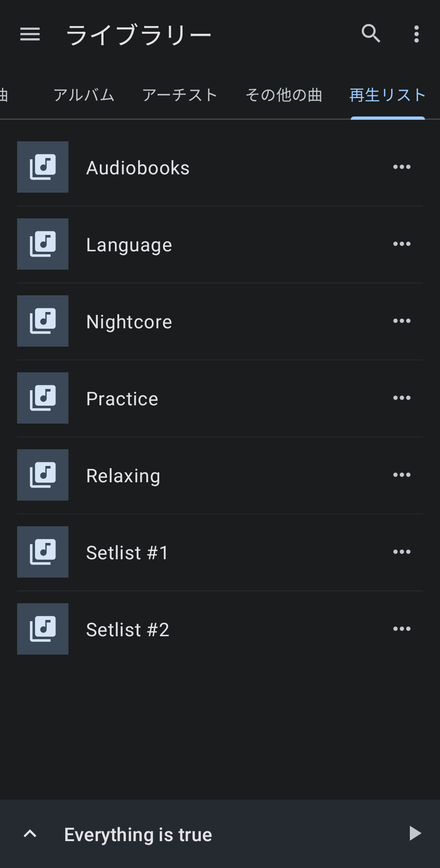Open the Nightcore playlist

click(x=220, y=321)
